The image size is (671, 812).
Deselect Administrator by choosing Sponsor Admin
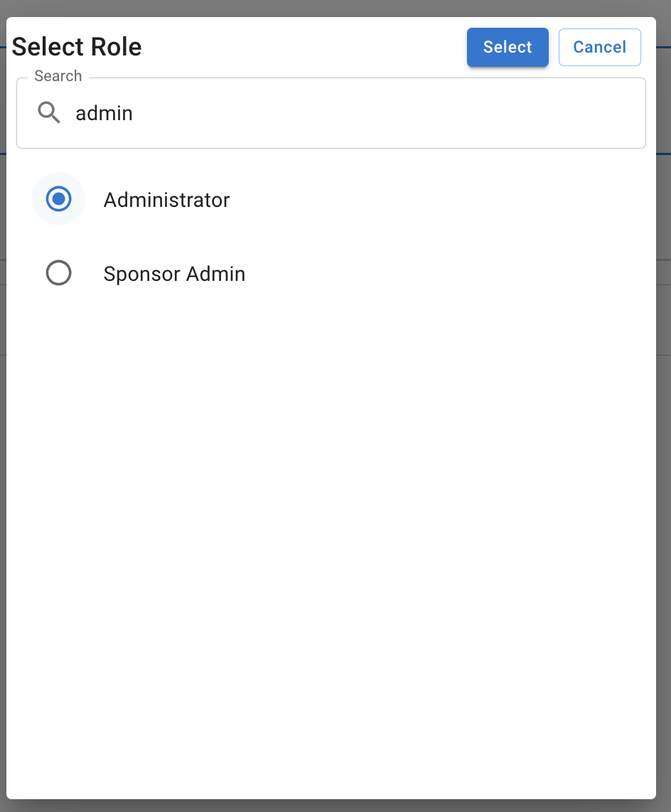tap(58, 273)
